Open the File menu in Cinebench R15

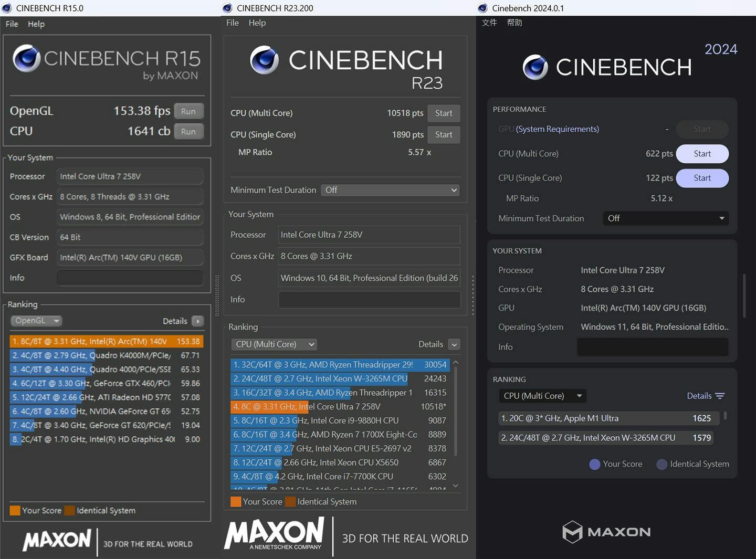(x=12, y=24)
